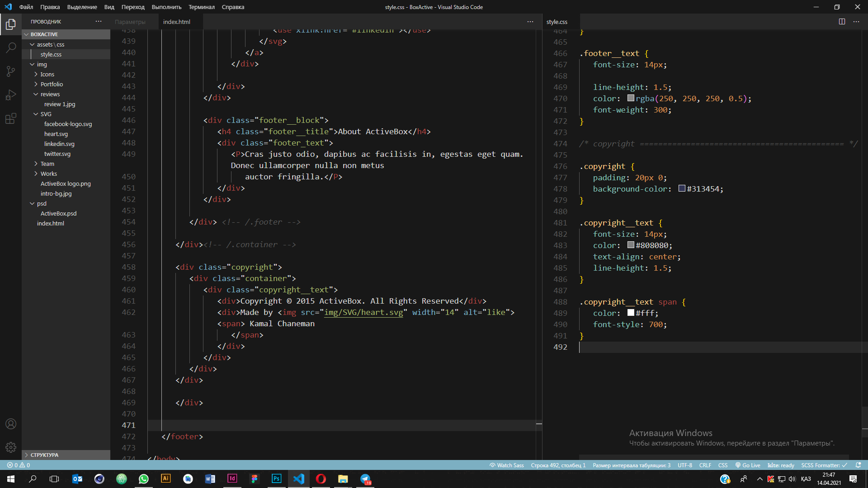This screenshot has height=488, width=868.
Task: Open the Run and Debug view
Action: (x=11, y=95)
